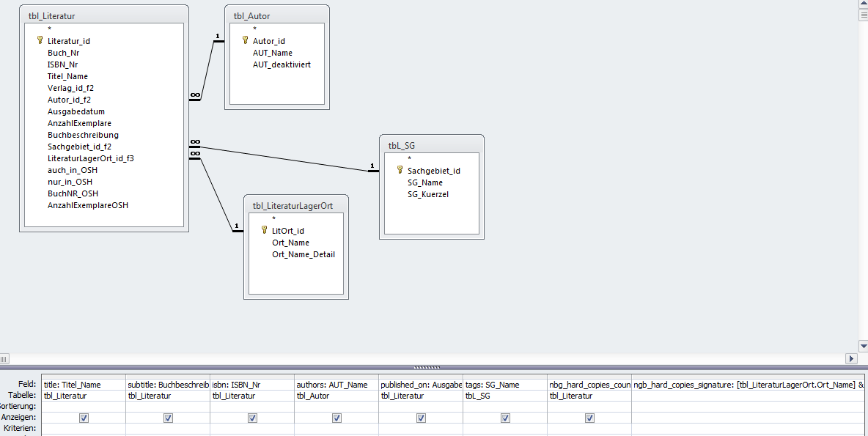Select the AUT_Name field in tbl_Autor

pyautogui.click(x=271, y=53)
